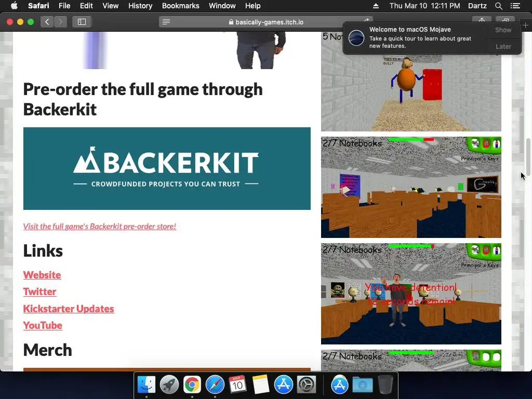Launch Launchpad rocket in the Dock
The height and width of the screenshot is (399, 532).
click(x=169, y=385)
